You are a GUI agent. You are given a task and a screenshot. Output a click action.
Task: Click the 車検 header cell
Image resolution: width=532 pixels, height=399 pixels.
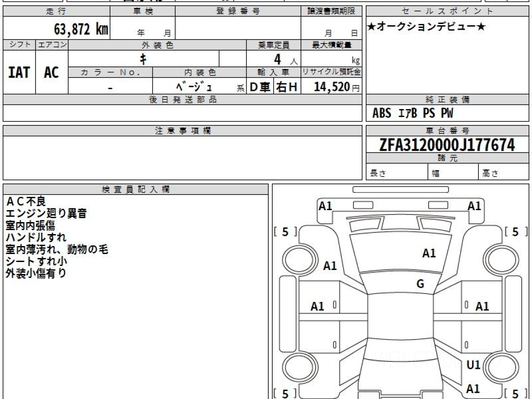click(x=143, y=12)
